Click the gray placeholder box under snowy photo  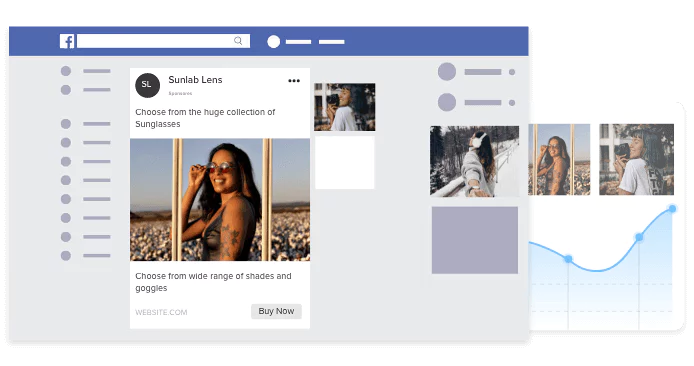click(475, 240)
